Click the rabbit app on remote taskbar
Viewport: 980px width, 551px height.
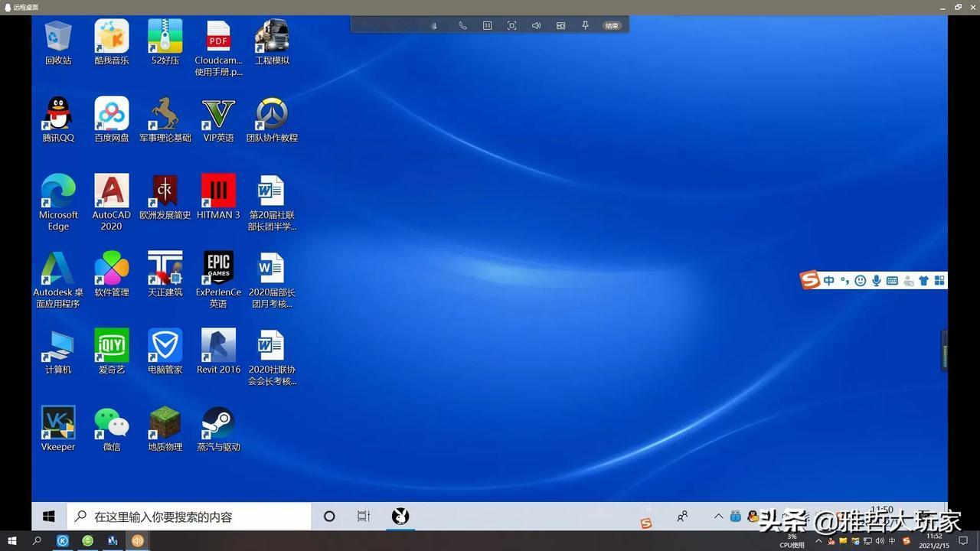400,517
